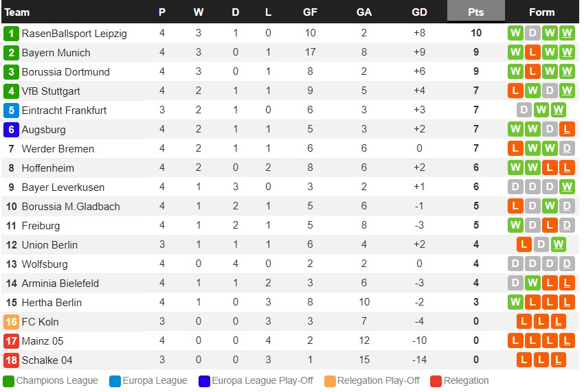Click Wolfsburg's first grey D form badge
The width and height of the screenshot is (584, 392).
coord(515,264)
